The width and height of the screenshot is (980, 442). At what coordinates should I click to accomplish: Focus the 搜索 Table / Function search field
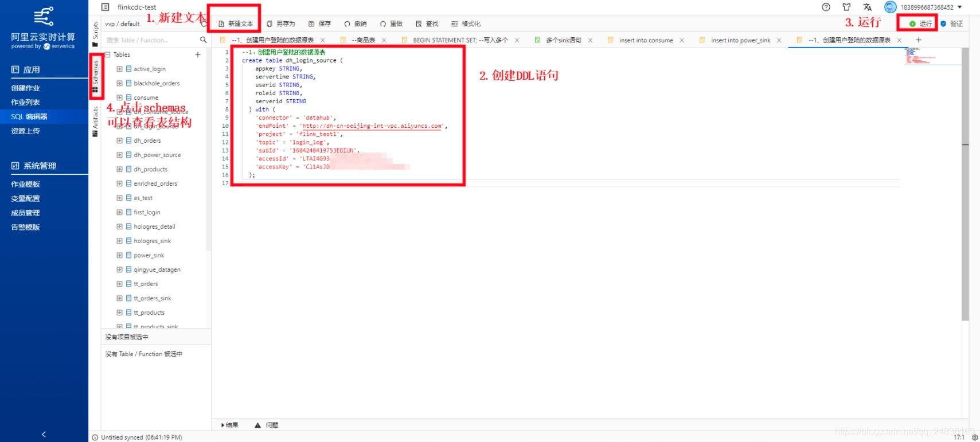click(151, 40)
